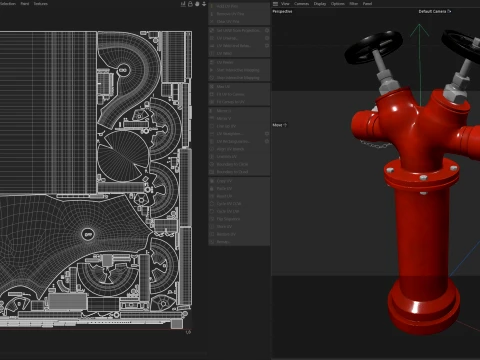This screenshot has height=360, width=480.
Task: Open settings gear for Set UVW from Projection
Action: (267, 30)
